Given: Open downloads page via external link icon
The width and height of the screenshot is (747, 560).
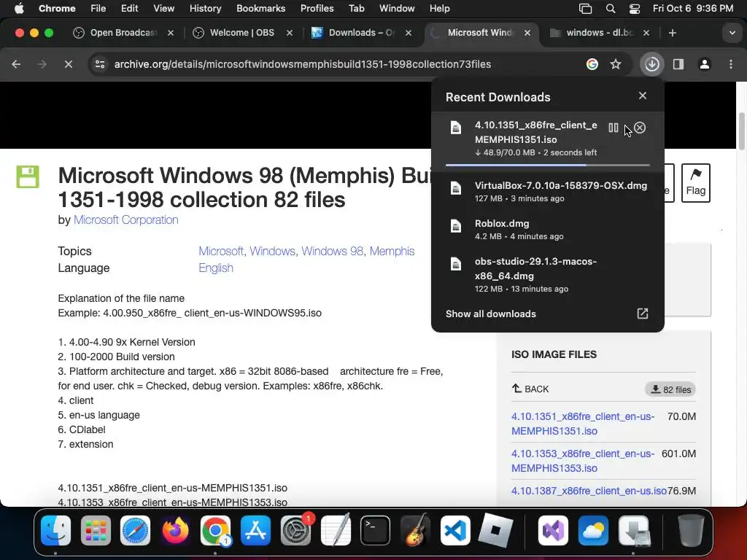Looking at the screenshot, I should pyautogui.click(x=643, y=314).
